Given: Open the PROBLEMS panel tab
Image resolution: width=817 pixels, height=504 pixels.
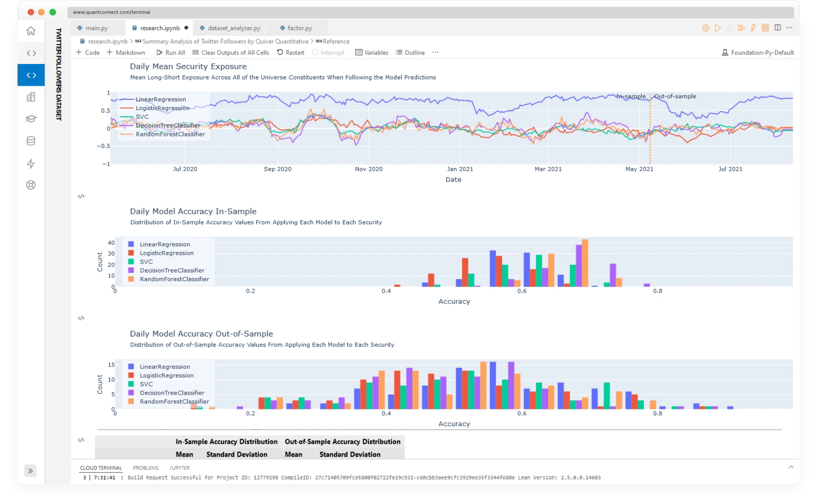Looking at the screenshot, I should (146, 468).
